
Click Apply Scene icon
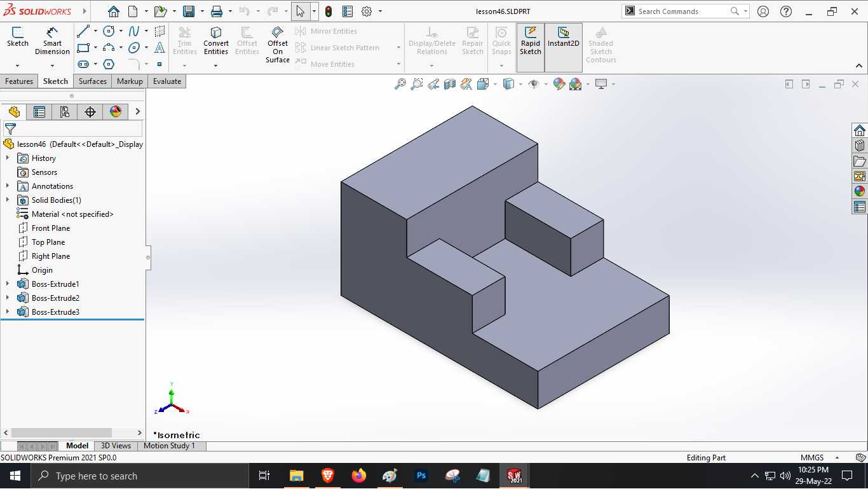point(576,84)
